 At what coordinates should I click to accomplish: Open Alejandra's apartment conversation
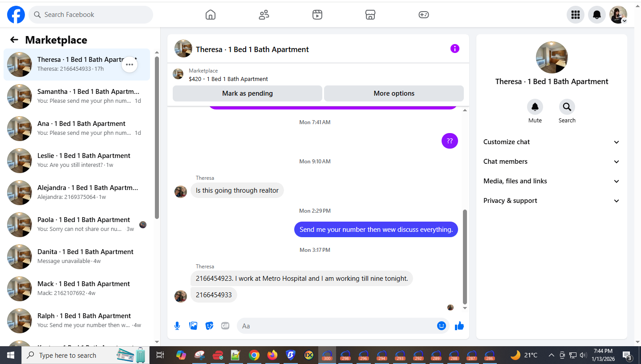tap(77, 193)
